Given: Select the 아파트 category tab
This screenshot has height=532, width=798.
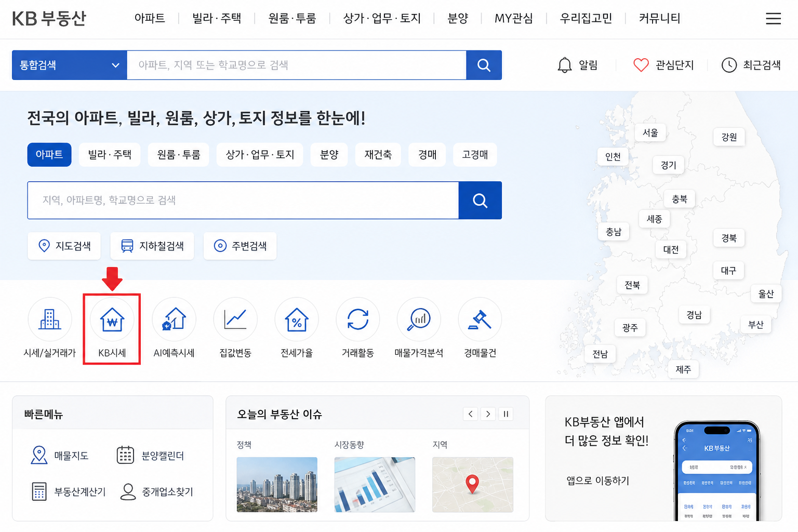Looking at the screenshot, I should click(x=49, y=154).
